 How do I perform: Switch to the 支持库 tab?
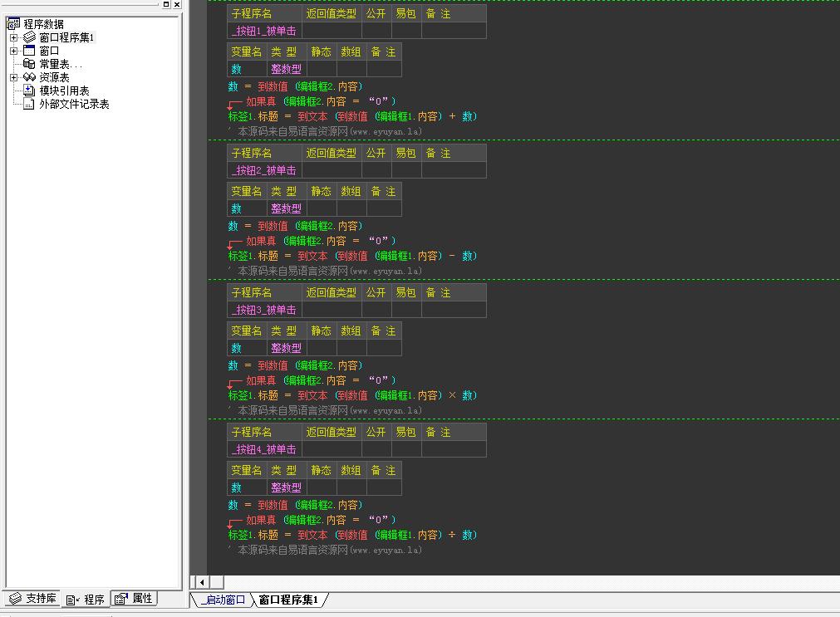point(33,598)
